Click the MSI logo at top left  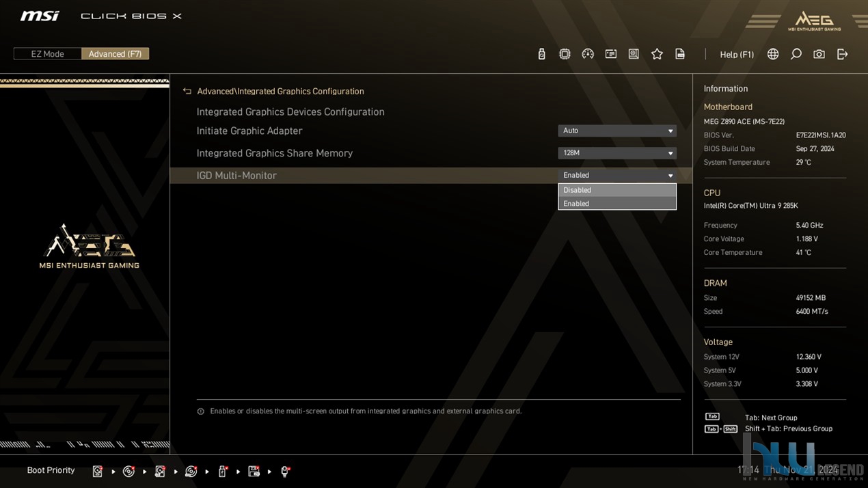pyautogui.click(x=40, y=16)
